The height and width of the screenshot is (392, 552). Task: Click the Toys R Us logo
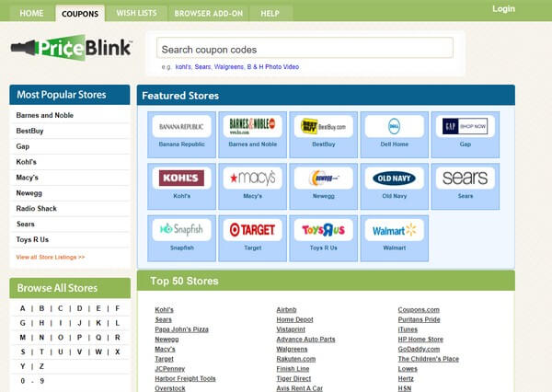[324, 230]
